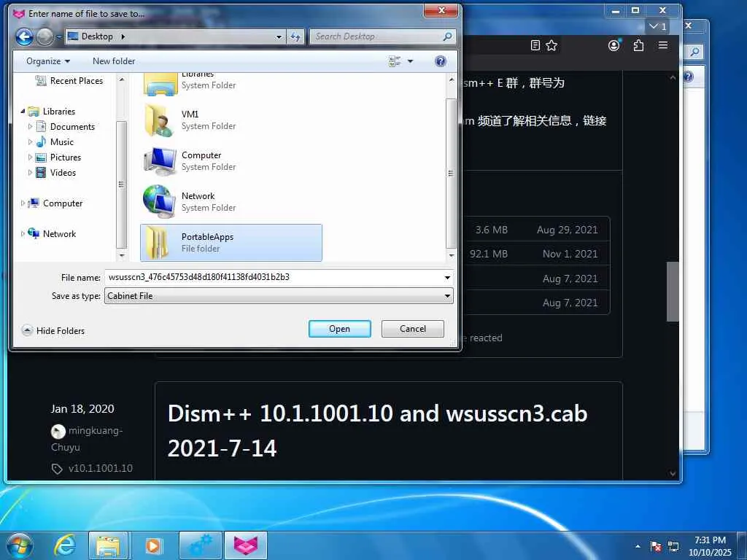The height and width of the screenshot is (560, 747).
Task: Open the v10.1.1001.10 tag link
Action: pyautogui.click(x=100, y=468)
